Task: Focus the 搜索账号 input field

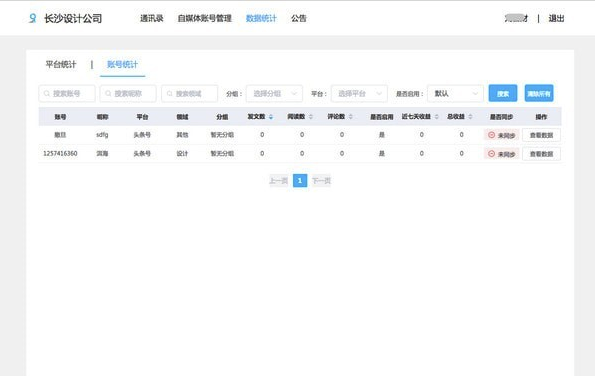Action: tap(67, 94)
